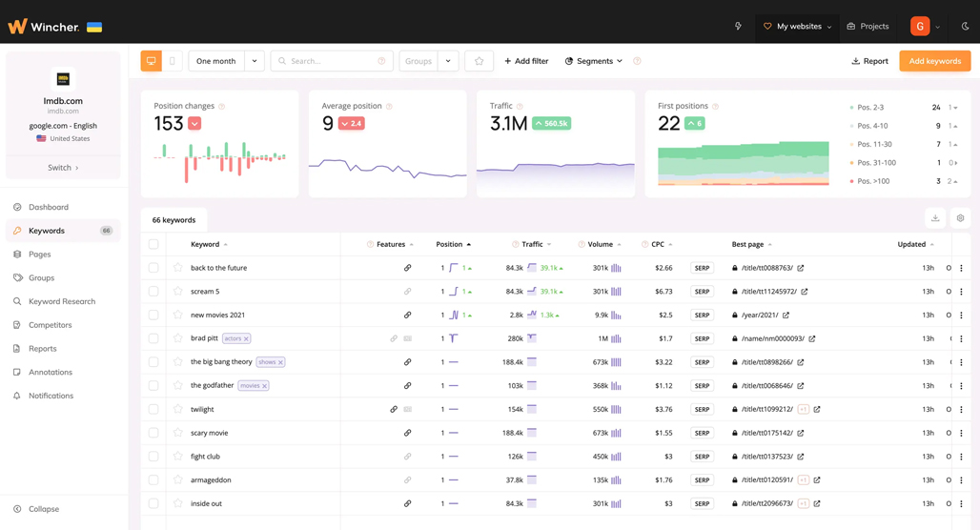The image size is (980, 530).
Task: Download keywords table icon
Action: point(935,218)
